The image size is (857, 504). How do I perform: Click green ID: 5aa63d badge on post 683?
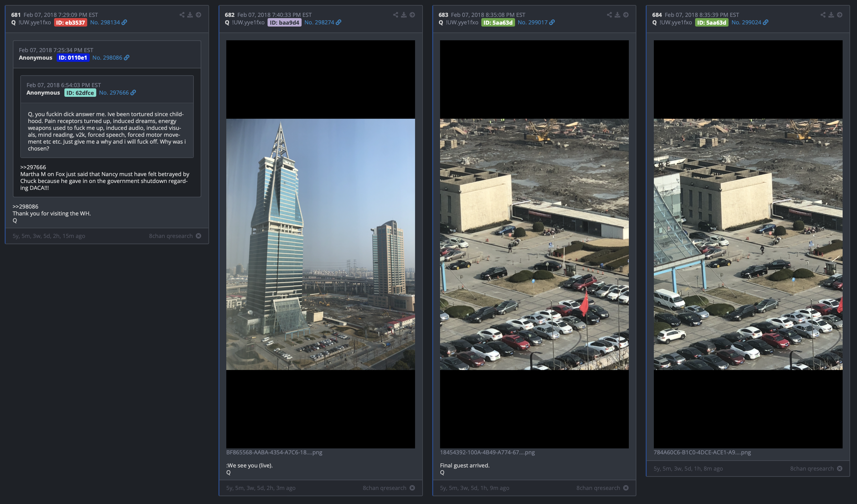pos(498,22)
